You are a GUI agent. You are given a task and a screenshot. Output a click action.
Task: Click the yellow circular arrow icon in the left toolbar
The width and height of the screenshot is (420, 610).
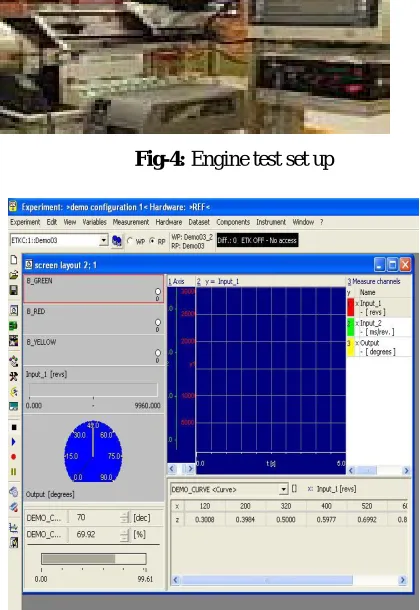(14, 391)
